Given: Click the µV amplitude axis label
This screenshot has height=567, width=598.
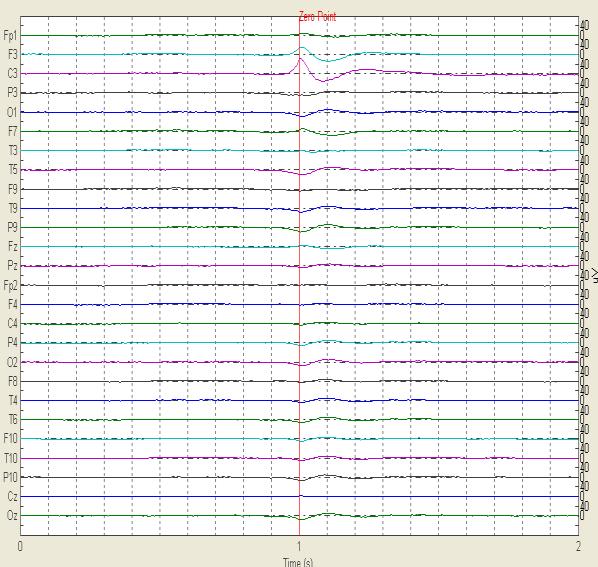Looking at the screenshot, I should [595, 275].
